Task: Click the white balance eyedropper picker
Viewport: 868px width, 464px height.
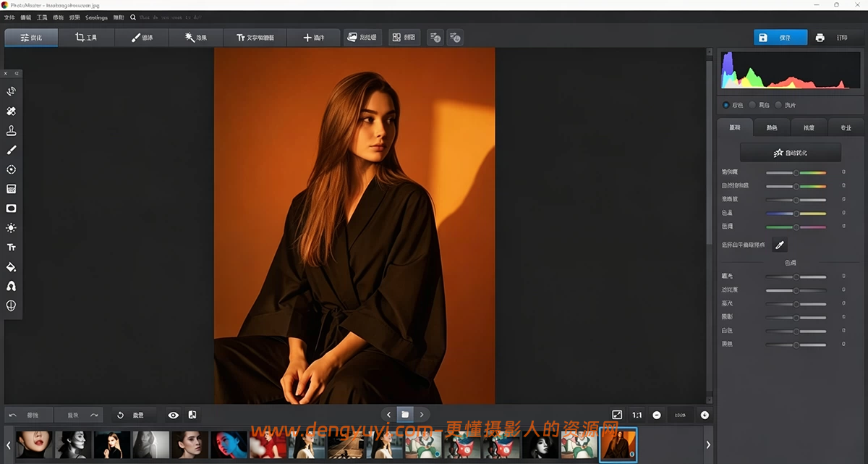Action: point(780,245)
